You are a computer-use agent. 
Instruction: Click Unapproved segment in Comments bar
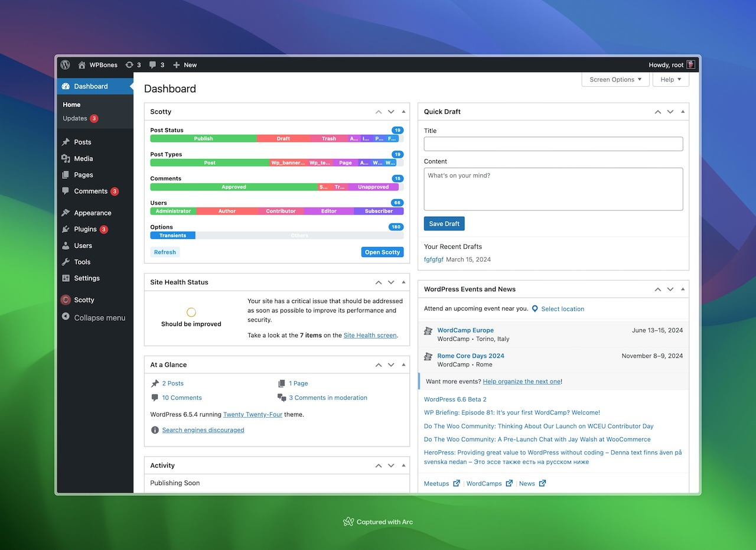373,187
